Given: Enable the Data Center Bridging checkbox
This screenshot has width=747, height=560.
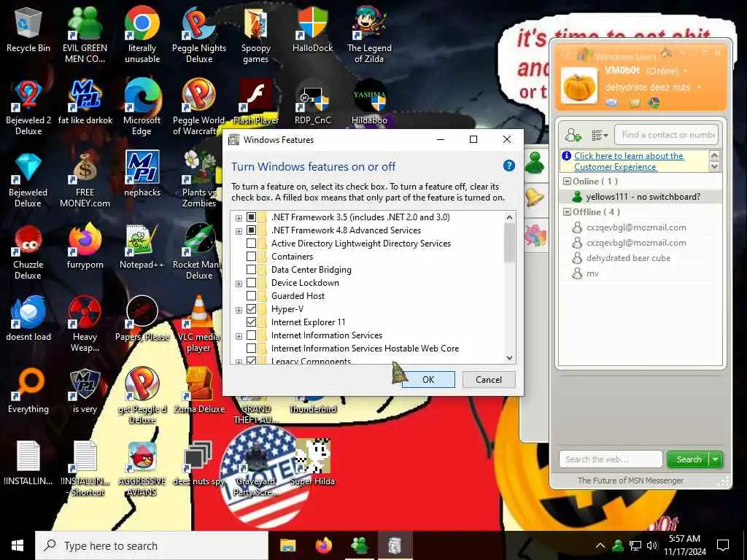Looking at the screenshot, I should point(251,270).
